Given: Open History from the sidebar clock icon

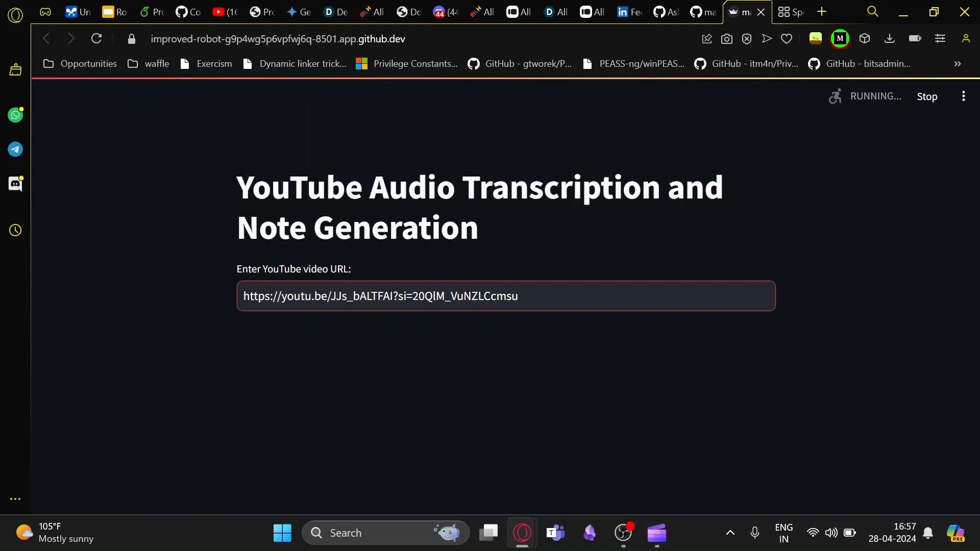Looking at the screenshot, I should pos(15,231).
